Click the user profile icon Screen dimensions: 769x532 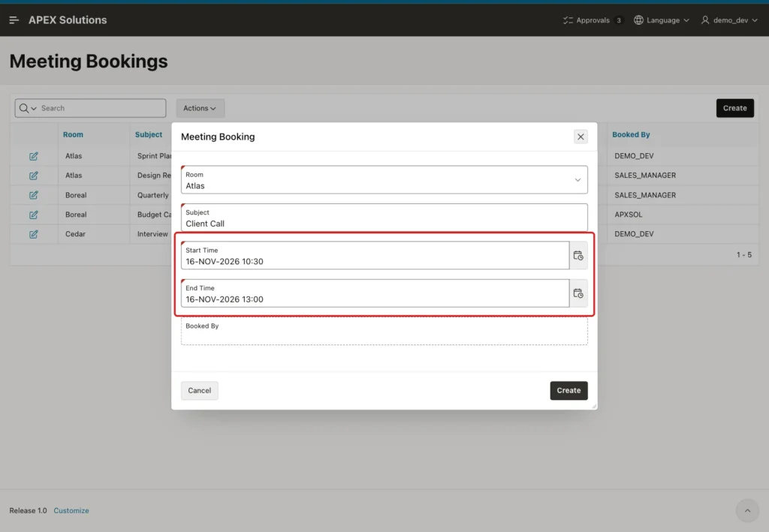pyautogui.click(x=705, y=20)
